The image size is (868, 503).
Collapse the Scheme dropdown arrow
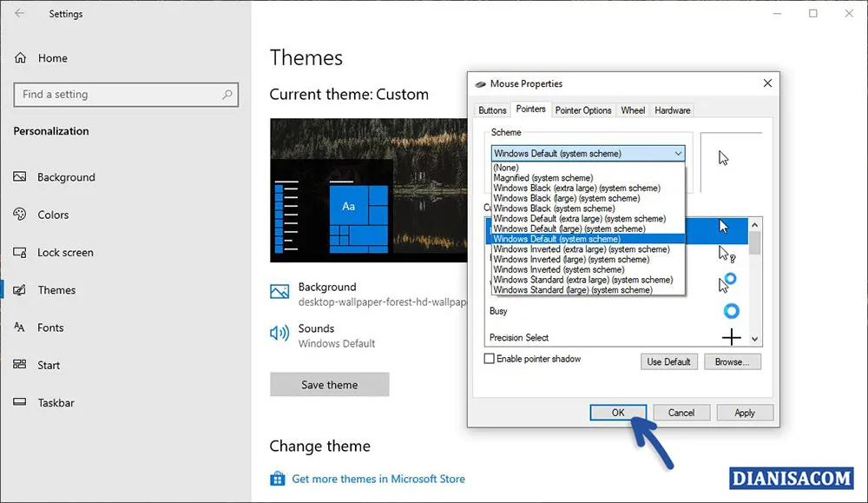tap(680, 153)
